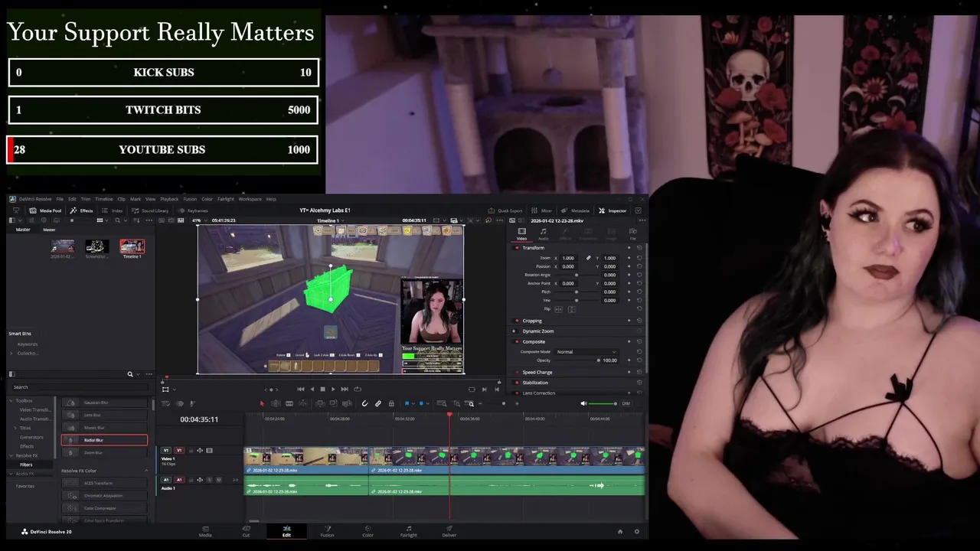Open the Media Pool panel
Viewport: 980px width, 551px height.
click(46, 210)
